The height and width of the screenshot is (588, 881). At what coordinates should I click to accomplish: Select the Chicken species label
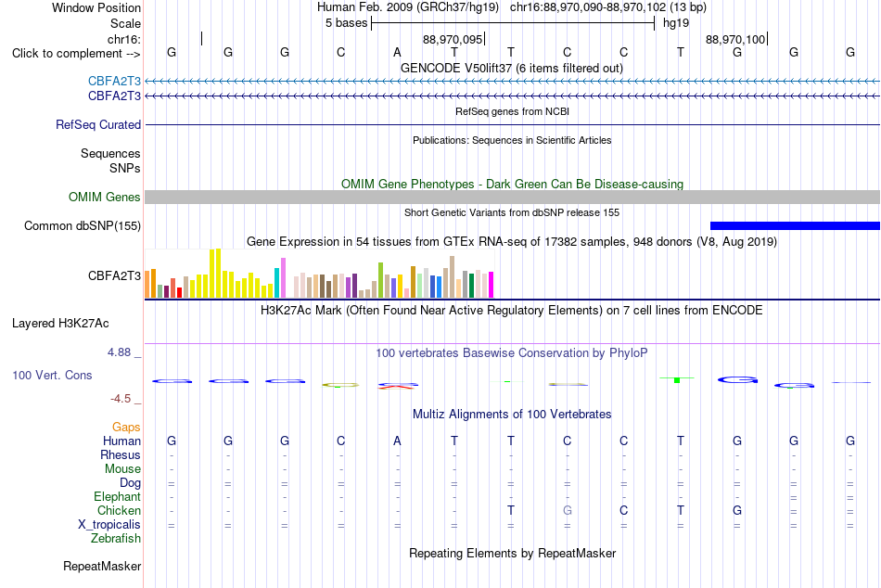click(x=119, y=510)
